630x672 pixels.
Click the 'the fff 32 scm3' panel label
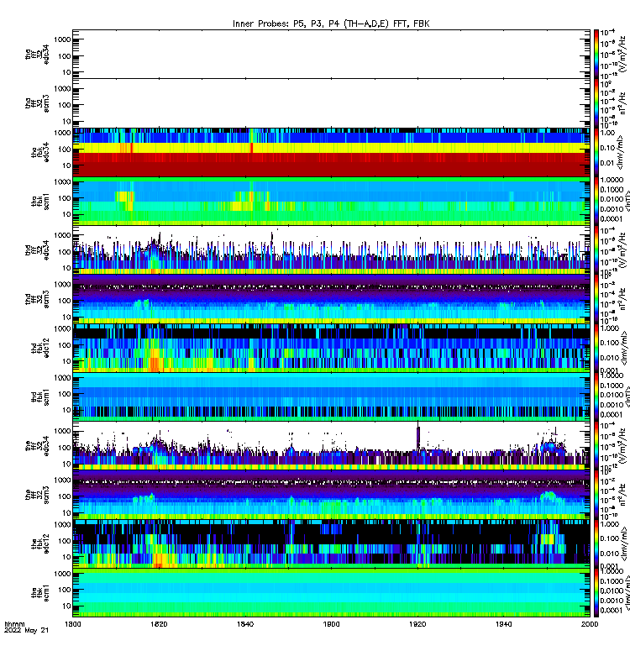click(x=37, y=495)
